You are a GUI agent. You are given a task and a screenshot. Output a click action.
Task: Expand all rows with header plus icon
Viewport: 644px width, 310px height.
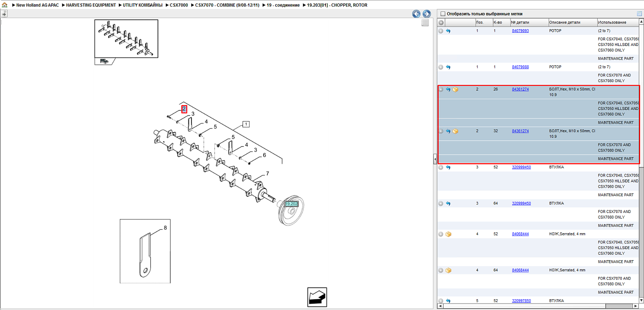click(440, 22)
